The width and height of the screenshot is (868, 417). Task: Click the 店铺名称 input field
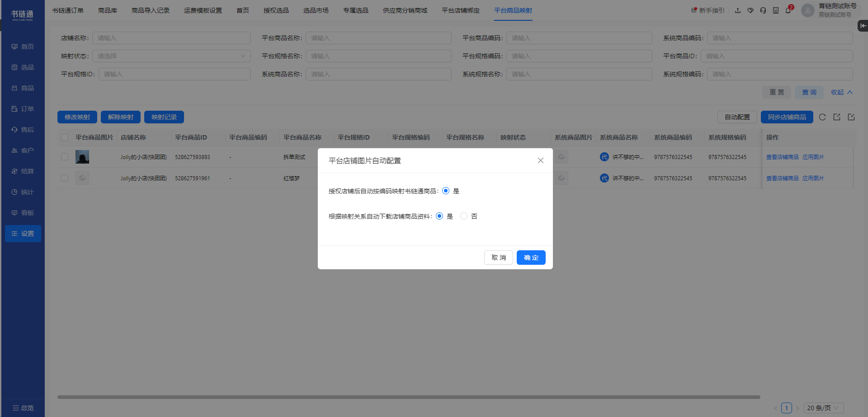pos(171,38)
